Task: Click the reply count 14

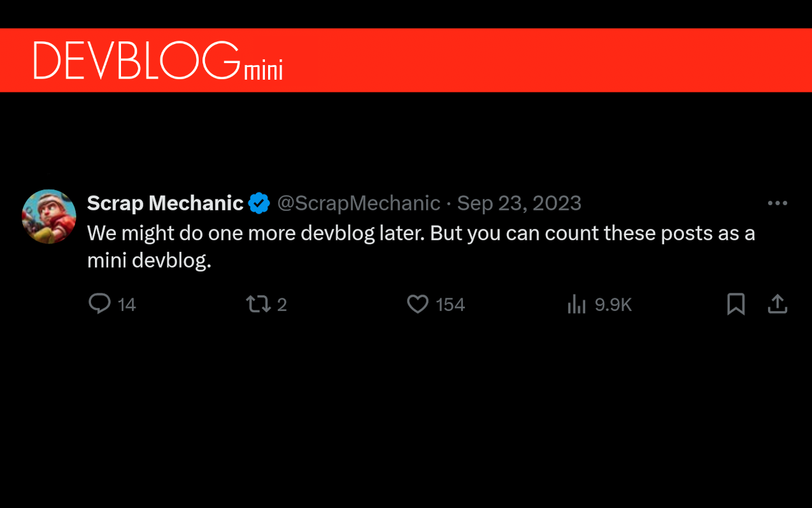Action: click(127, 305)
